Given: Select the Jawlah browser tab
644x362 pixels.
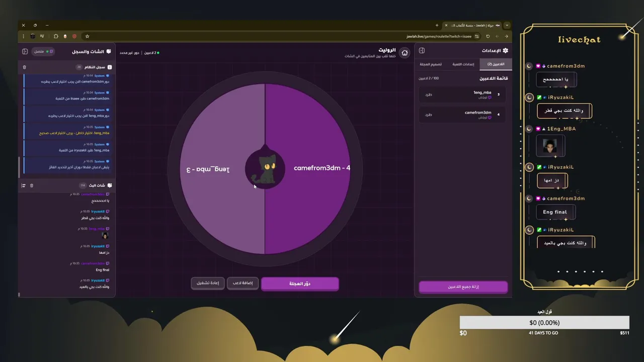Looking at the screenshot, I should pyautogui.click(x=471, y=25).
